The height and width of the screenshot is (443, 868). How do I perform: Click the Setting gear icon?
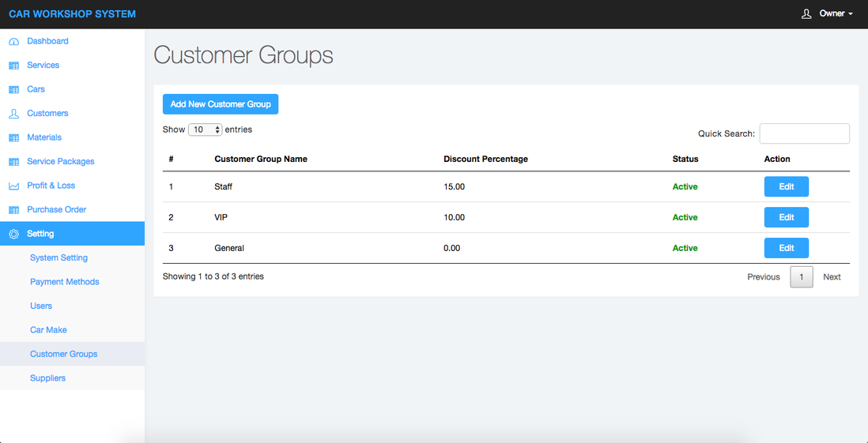(13, 234)
